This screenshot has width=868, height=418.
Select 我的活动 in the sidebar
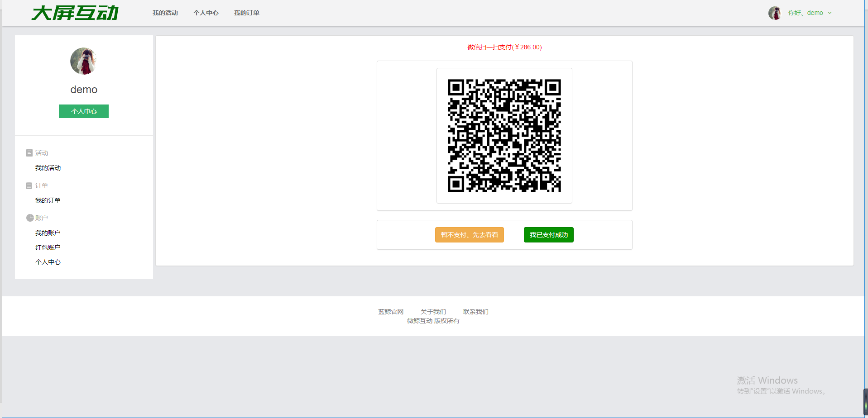48,168
